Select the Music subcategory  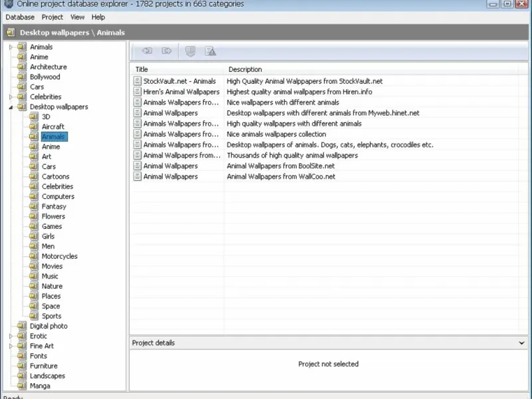[49, 276]
